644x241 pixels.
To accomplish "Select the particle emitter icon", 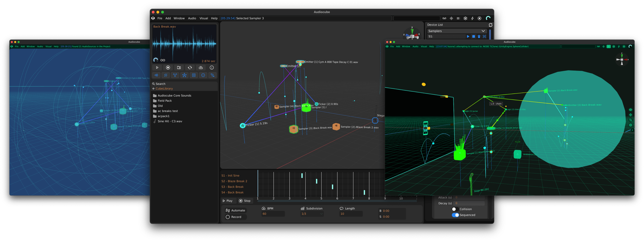I will tap(166, 75).
